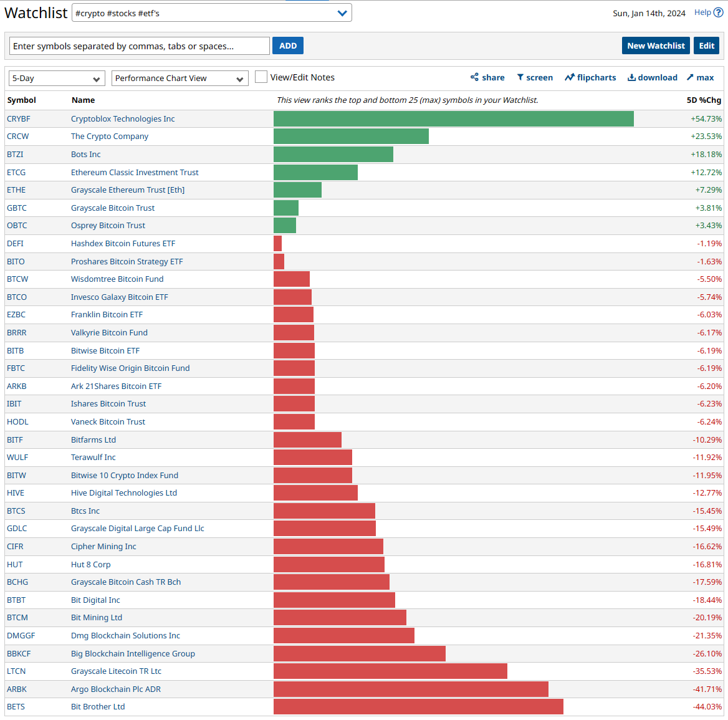Open Big Blockchain Intelligence Group link
Viewport: 728px width, 720px height.
click(133, 654)
